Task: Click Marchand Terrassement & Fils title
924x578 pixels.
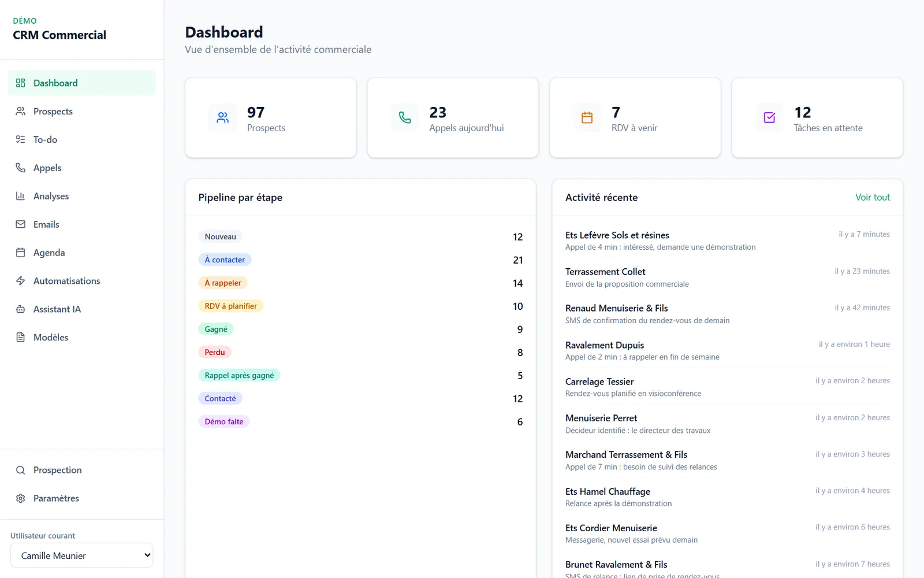Action: [x=627, y=455]
